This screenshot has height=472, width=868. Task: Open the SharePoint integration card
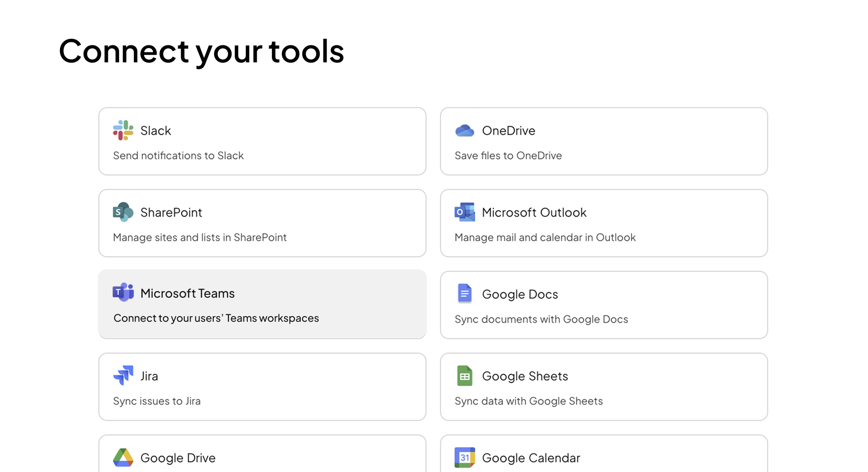coord(262,223)
